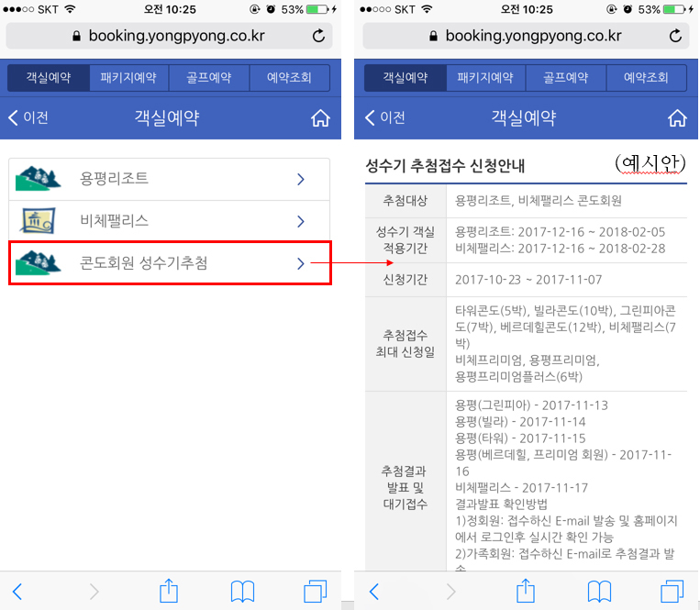Screen dimensions: 700x610
Task: Expand the 비체팰리스 row chevron
Action: point(301,221)
